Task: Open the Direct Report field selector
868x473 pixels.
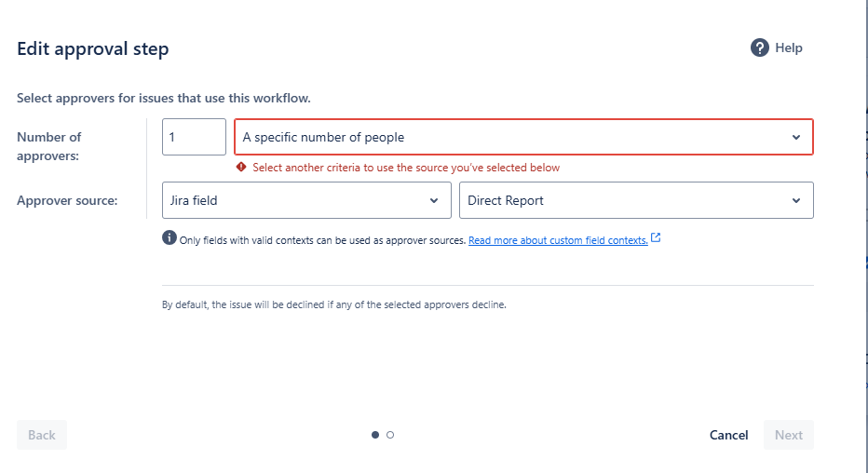Action: [x=637, y=200]
